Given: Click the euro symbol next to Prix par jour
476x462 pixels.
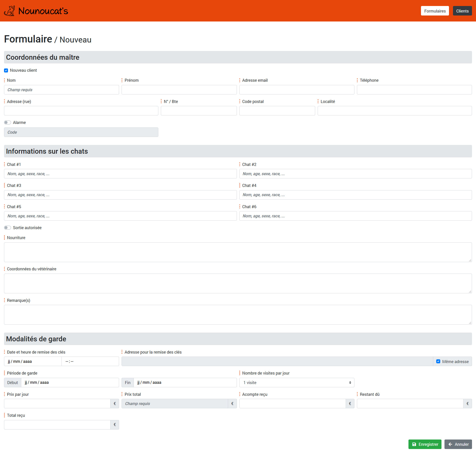Looking at the screenshot, I should click(115, 404).
